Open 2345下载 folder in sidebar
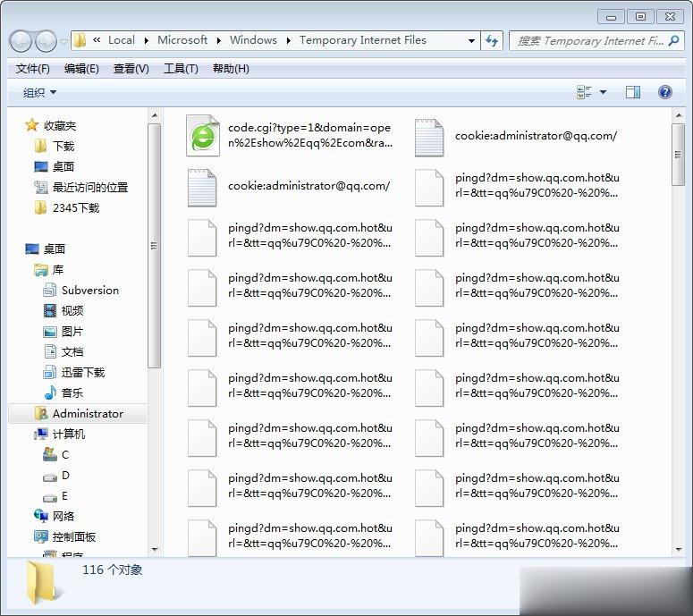Image resolution: width=693 pixels, height=616 pixels. point(67,207)
